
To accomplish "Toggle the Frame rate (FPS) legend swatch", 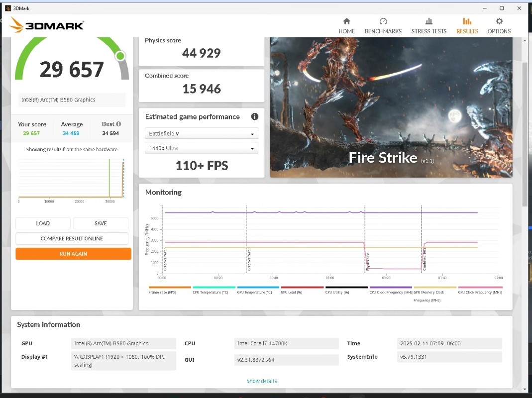I will [x=170, y=288].
